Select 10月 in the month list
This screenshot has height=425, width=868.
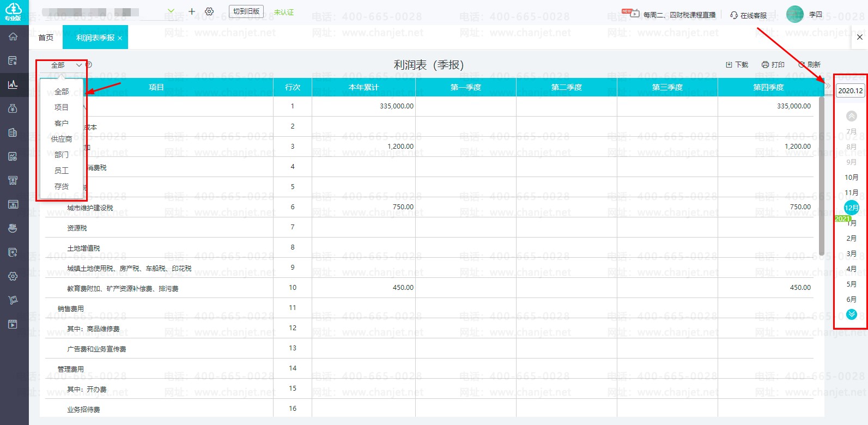coord(852,177)
